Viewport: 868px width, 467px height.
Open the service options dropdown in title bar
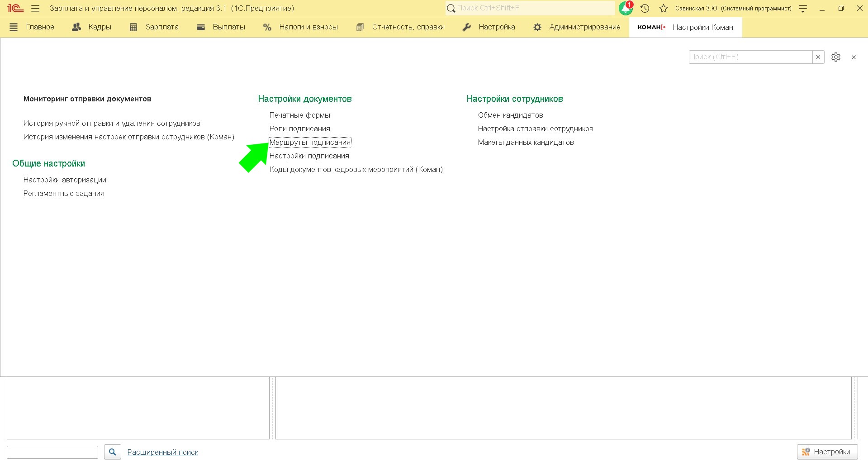tap(803, 8)
